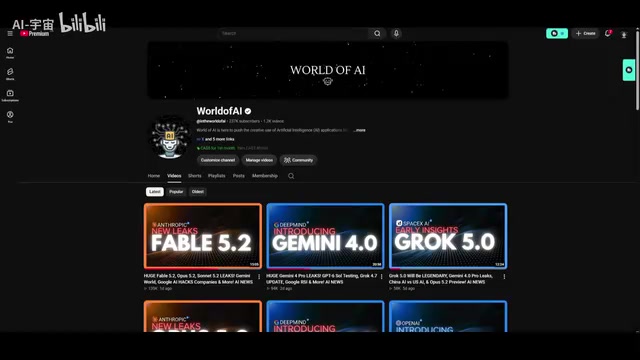Select the Popular sort chip
The width and height of the screenshot is (640, 360).
point(176,192)
